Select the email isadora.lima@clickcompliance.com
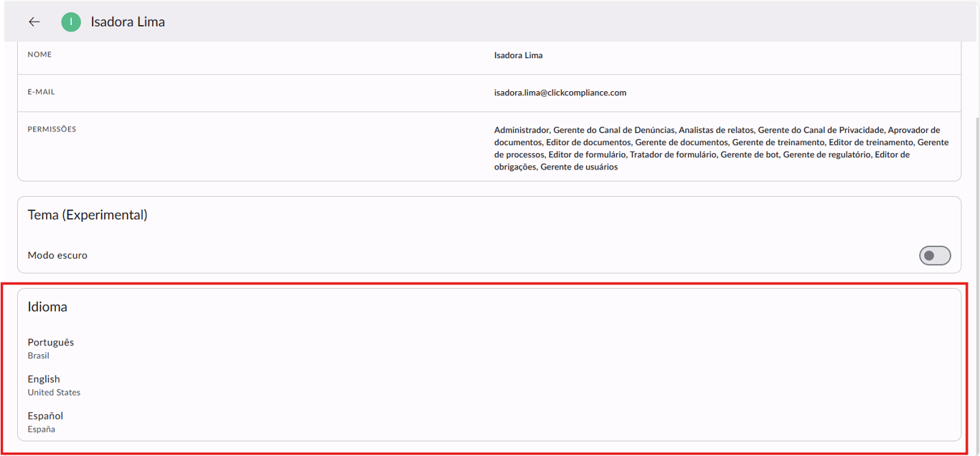 tap(560, 93)
